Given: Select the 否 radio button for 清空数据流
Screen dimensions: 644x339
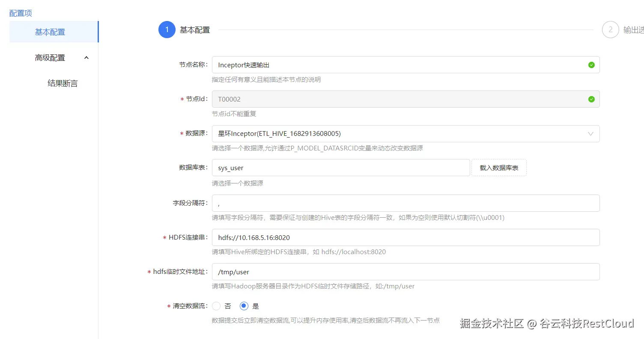Looking at the screenshot, I should point(217,306).
